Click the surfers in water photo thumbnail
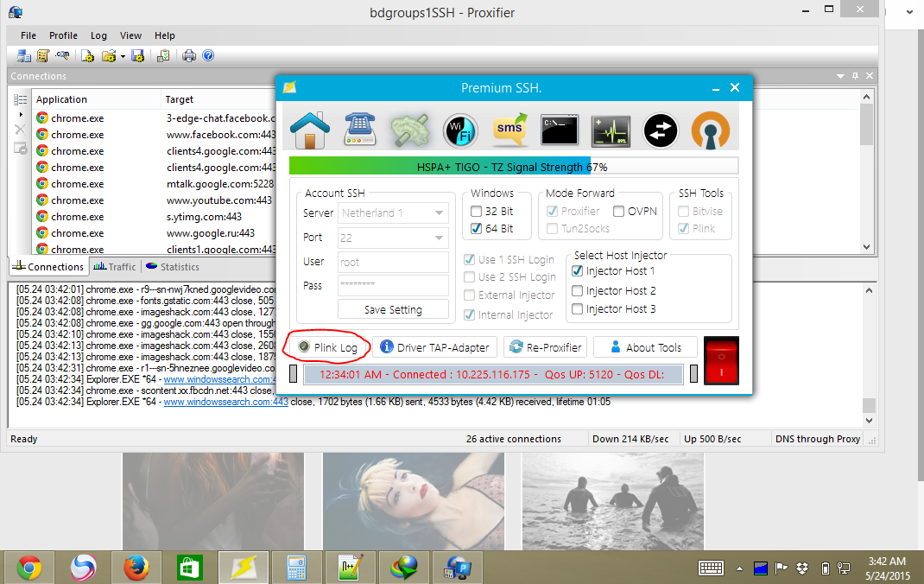 [x=613, y=501]
